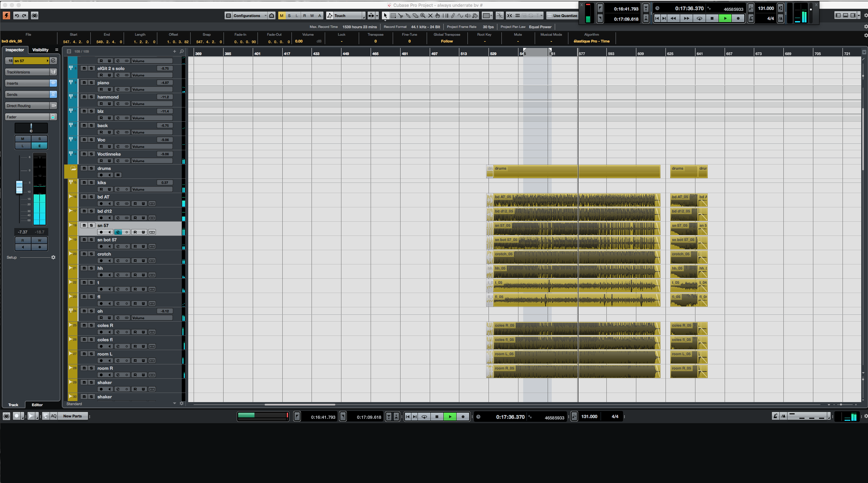Select the Scissors (Split) tool

pyautogui.click(x=401, y=16)
